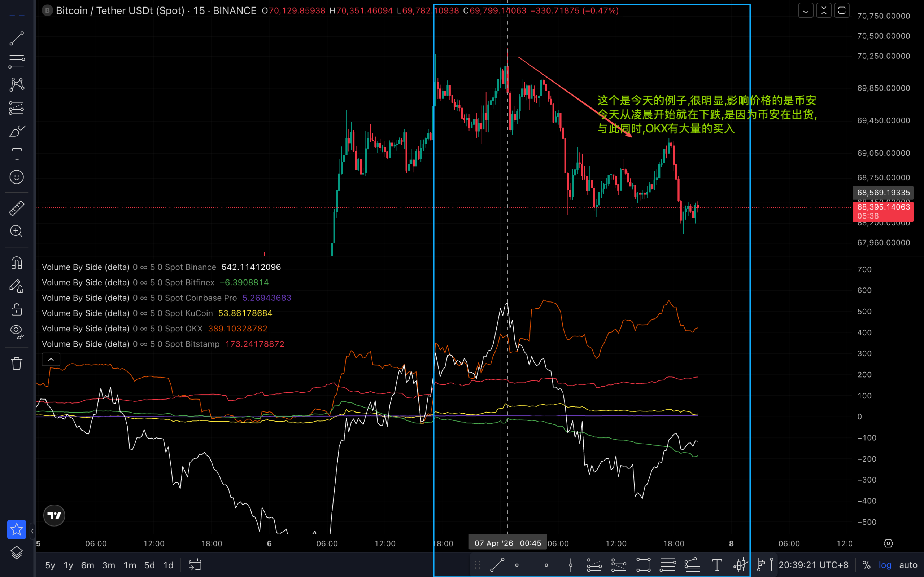Open the object tree layers icon
Image resolution: width=924 pixels, height=577 pixels.
point(16,552)
